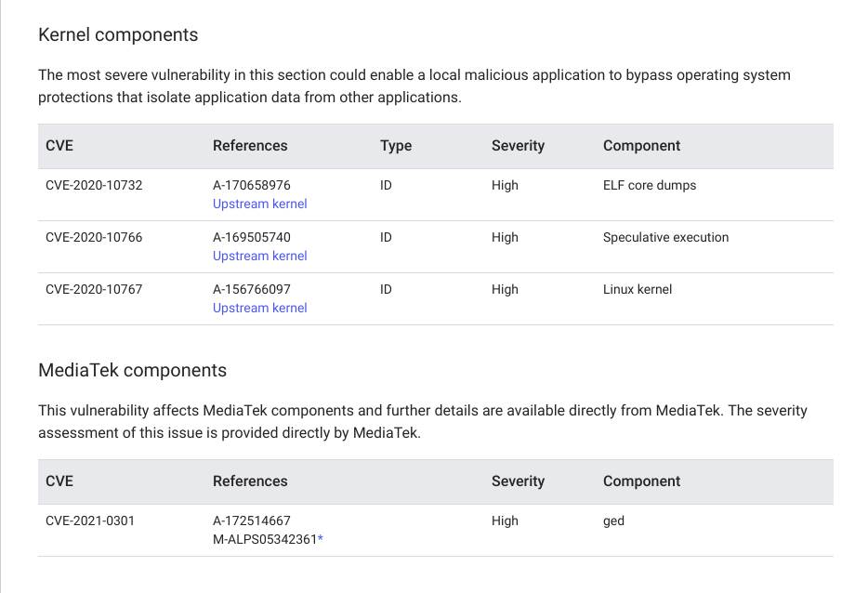Open Upstream kernel link under A-156766097
This screenshot has height=593, width=868.
tap(259, 308)
